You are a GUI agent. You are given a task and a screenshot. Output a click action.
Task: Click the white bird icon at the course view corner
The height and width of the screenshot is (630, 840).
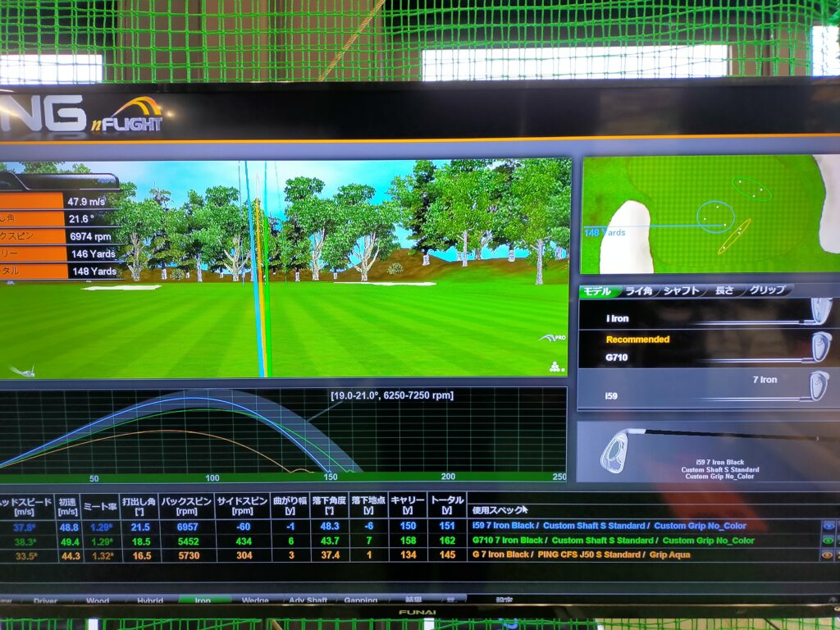click(22, 371)
